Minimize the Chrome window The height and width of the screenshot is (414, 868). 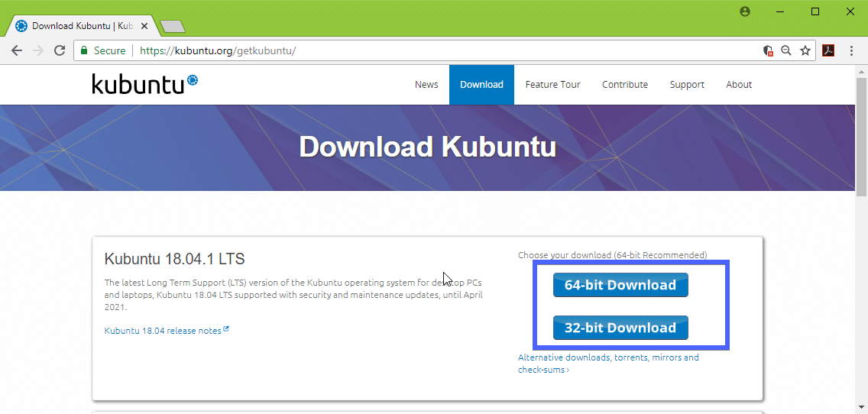click(x=780, y=11)
